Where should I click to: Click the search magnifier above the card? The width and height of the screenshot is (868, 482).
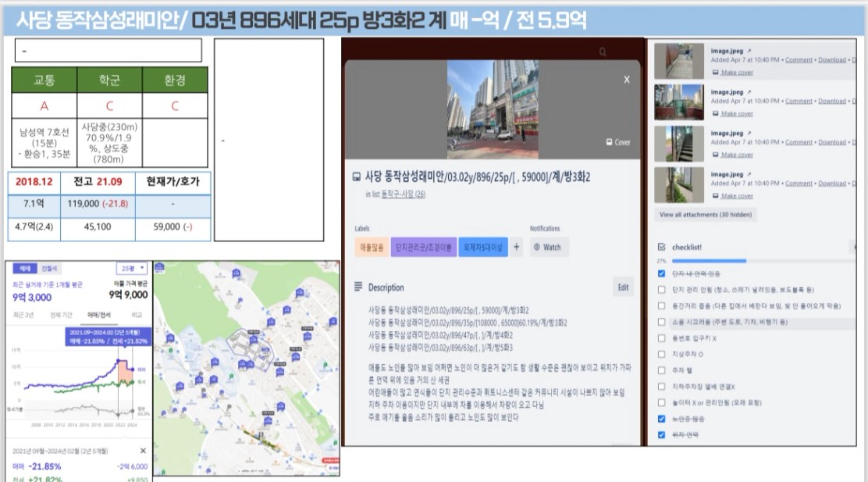[x=603, y=52]
